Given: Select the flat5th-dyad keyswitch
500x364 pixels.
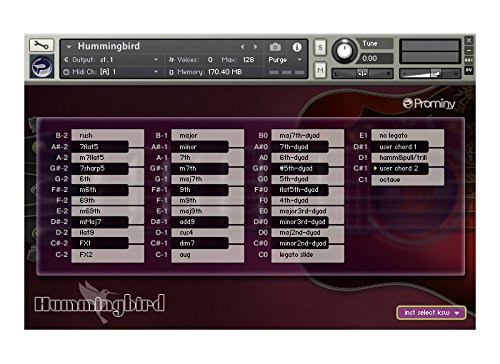Looking at the screenshot, I should pyautogui.click(x=300, y=190).
